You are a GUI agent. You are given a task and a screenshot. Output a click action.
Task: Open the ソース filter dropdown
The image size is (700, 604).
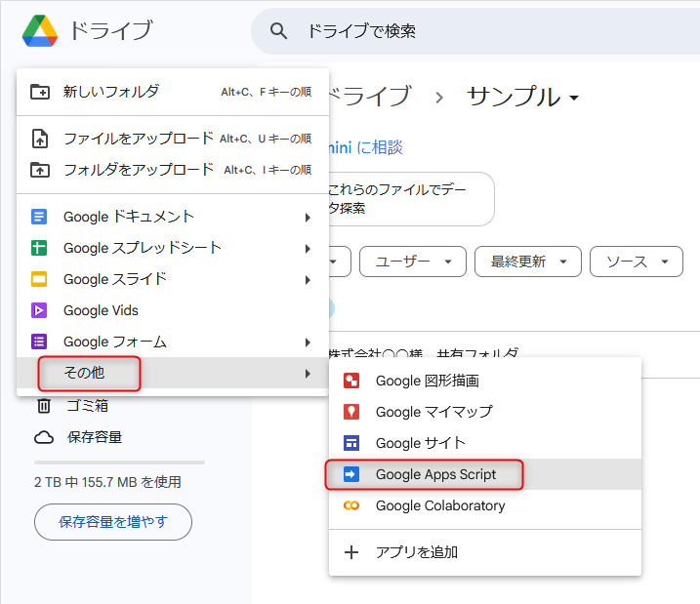[636, 262]
